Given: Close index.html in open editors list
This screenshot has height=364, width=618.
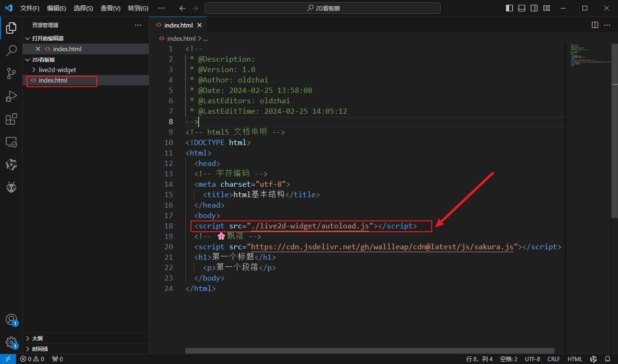Looking at the screenshot, I should point(38,49).
